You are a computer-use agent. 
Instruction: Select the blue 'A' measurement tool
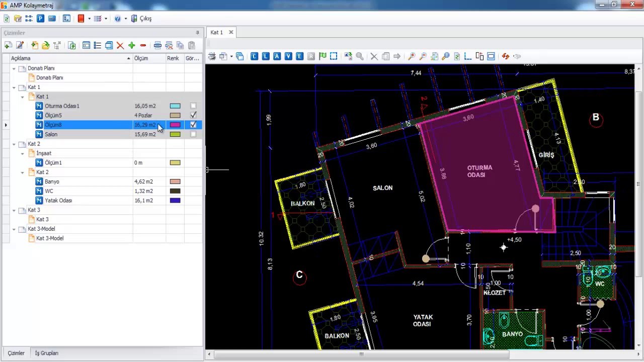277,56
